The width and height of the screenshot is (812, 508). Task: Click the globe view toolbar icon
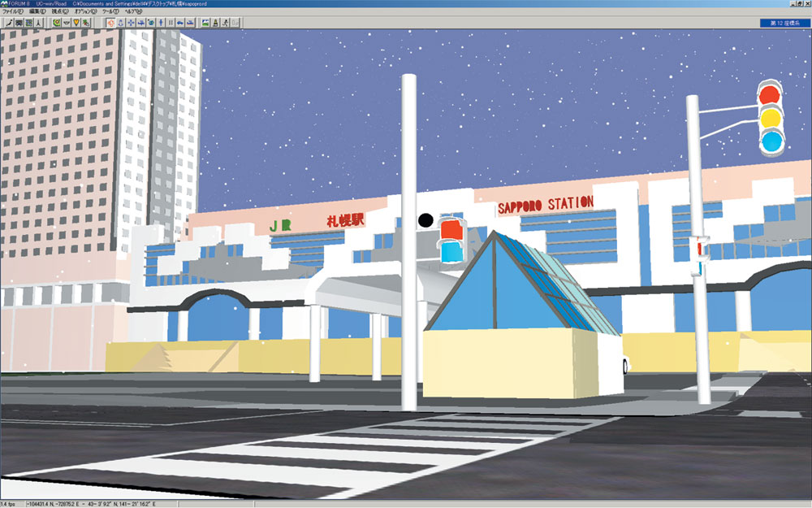tap(151, 23)
